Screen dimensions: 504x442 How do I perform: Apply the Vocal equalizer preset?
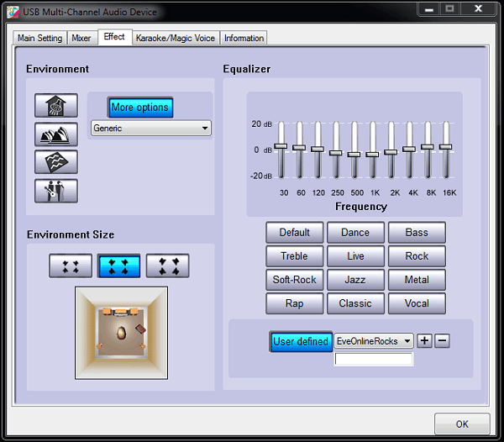417,303
